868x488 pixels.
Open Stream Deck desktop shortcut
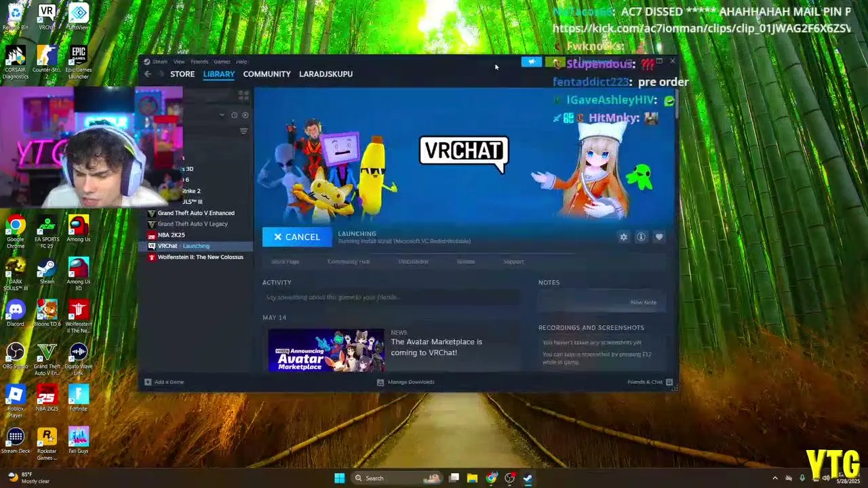16,441
